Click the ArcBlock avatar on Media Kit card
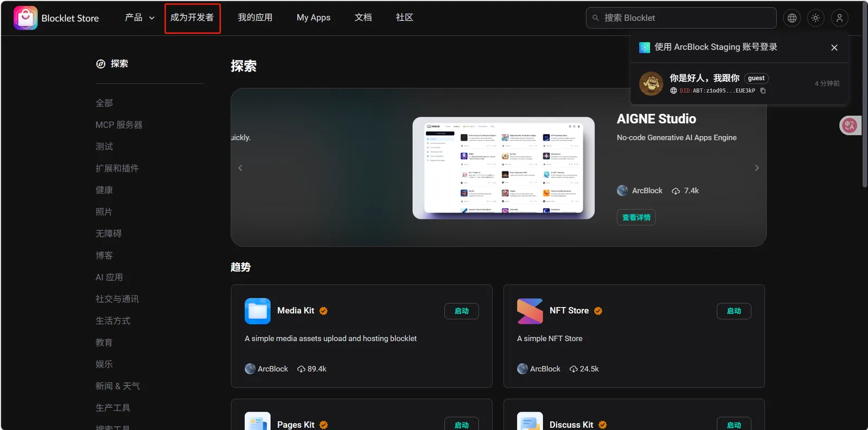 coord(250,369)
